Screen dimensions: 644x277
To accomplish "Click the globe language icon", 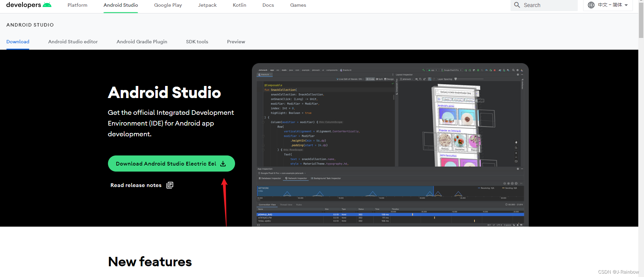I will click(x=591, y=5).
